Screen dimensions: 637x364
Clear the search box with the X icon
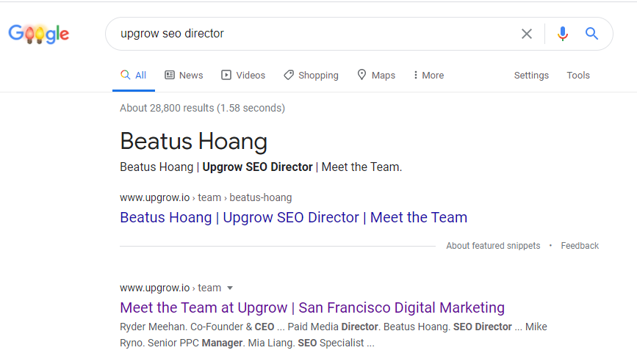tap(527, 34)
